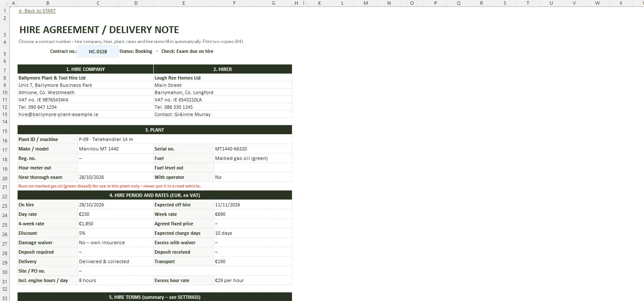Click the '3. PLANT' section header
644x301 pixels.
pyautogui.click(x=155, y=130)
